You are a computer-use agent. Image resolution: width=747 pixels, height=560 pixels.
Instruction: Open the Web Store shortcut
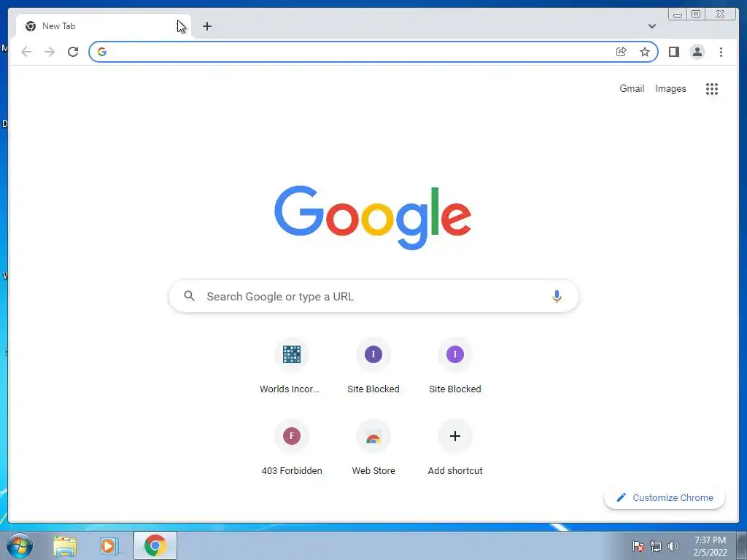coord(373,448)
